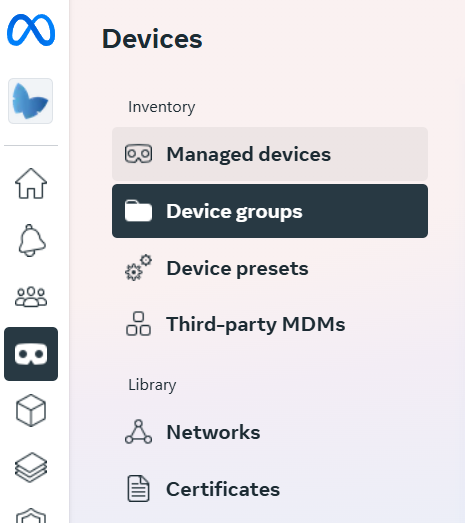Viewport: 465px width, 523px height.
Task: Select the VR headset Devices sidebar icon
Action: click(31, 354)
